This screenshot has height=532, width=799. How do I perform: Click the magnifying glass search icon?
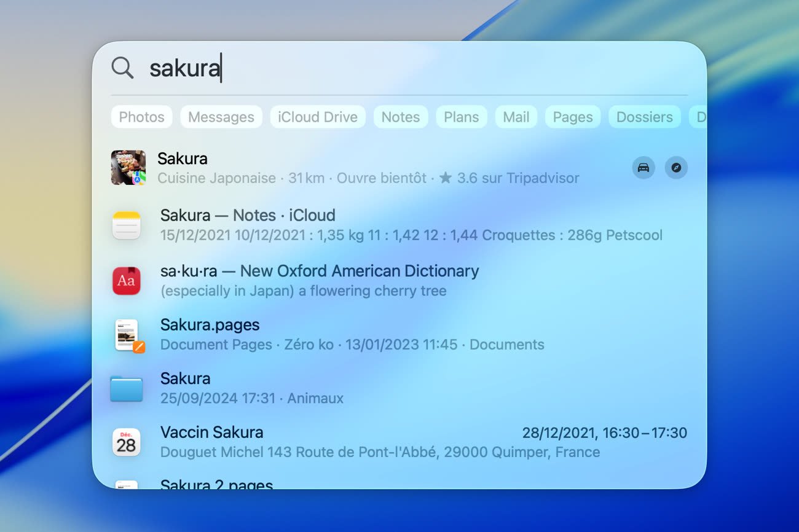(x=122, y=68)
